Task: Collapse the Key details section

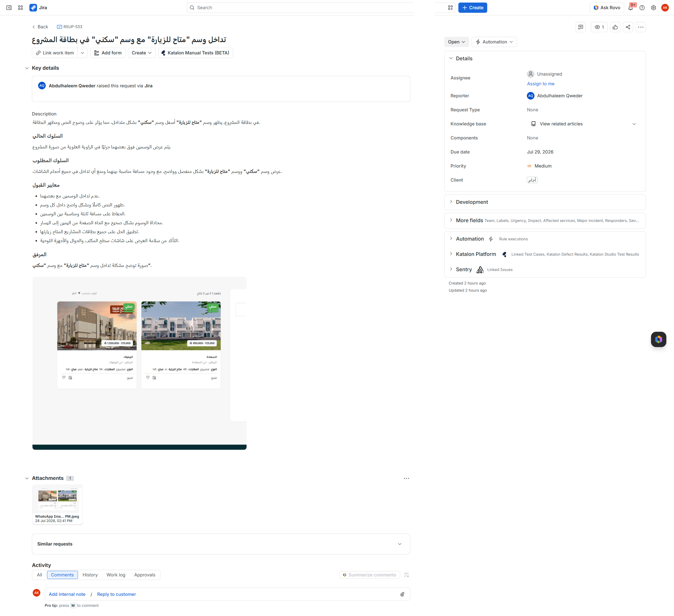Action: 27,68
